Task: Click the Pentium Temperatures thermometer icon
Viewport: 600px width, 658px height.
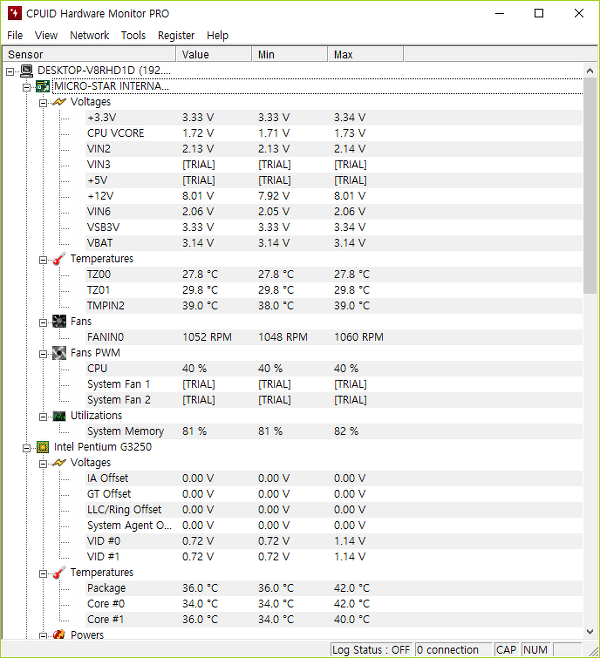Action: click(59, 572)
